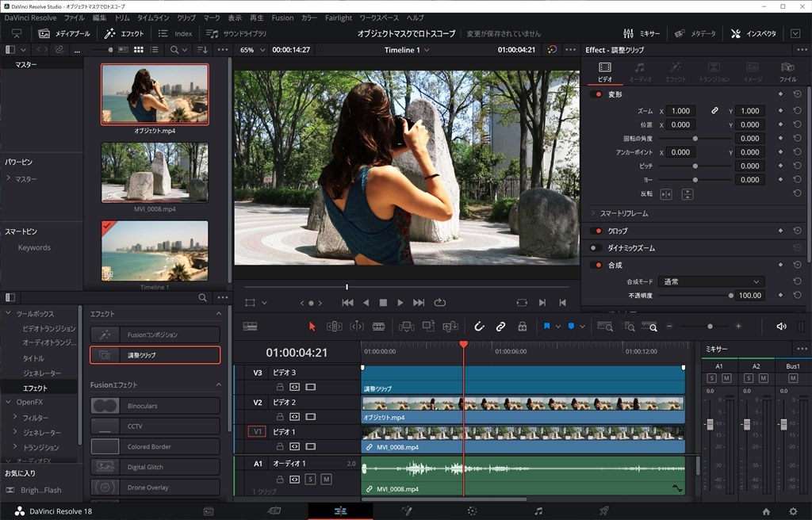
Task: Play the viewer in reverse
Action: (x=366, y=303)
